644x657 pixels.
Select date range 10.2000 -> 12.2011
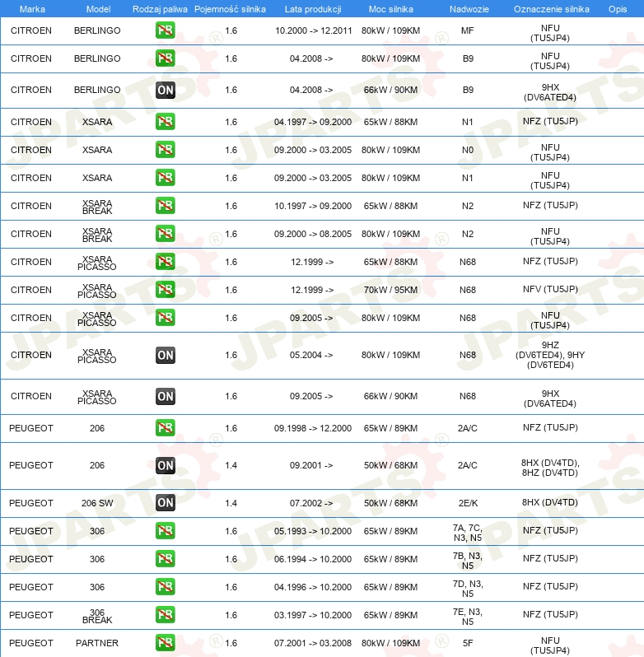(314, 30)
